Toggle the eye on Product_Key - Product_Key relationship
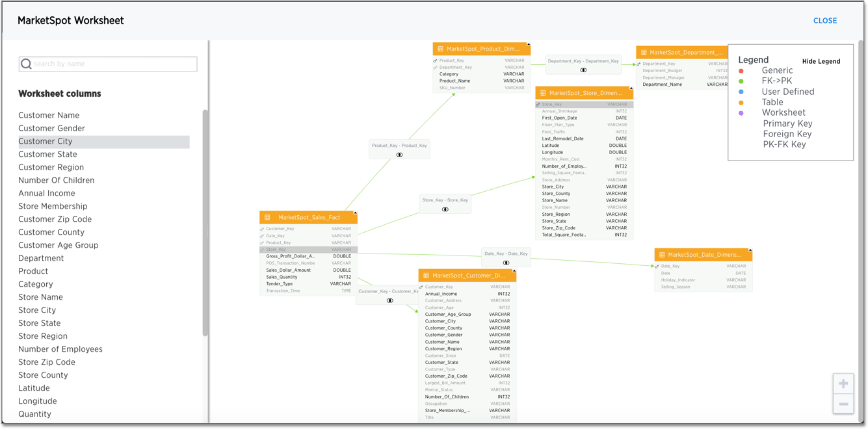The height and width of the screenshot is (429, 868). click(399, 155)
